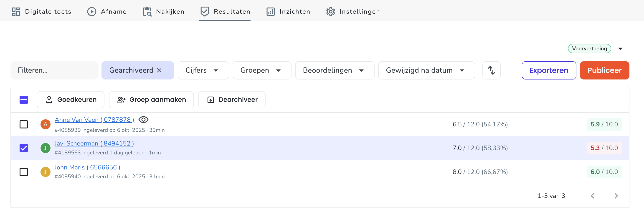Click the Dearchiveer button
This screenshot has width=644, height=220.
232,100
